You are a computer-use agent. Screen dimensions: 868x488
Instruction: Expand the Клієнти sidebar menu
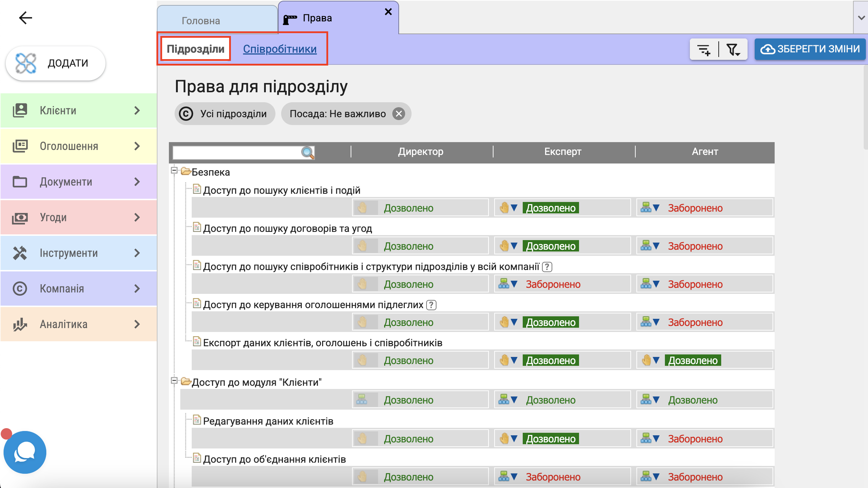coord(137,110)
